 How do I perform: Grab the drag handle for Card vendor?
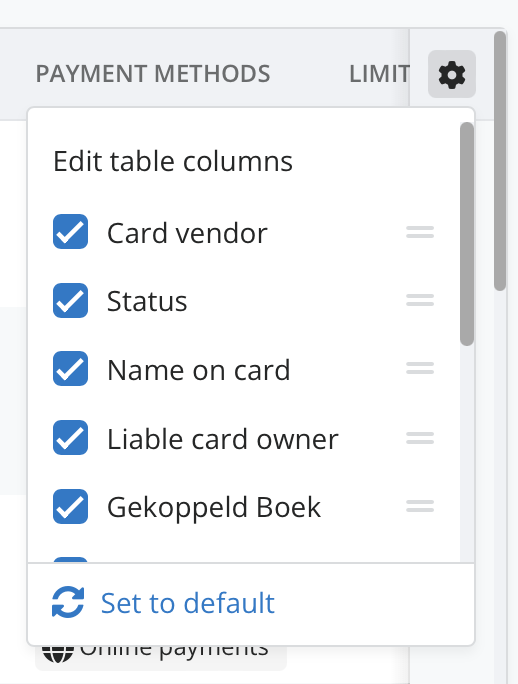point(420,232)
